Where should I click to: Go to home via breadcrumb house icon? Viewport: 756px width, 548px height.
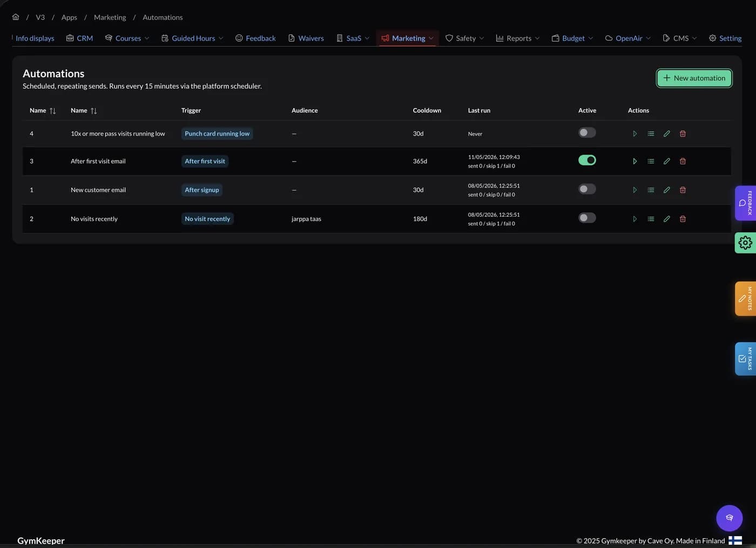pos(16,17)
